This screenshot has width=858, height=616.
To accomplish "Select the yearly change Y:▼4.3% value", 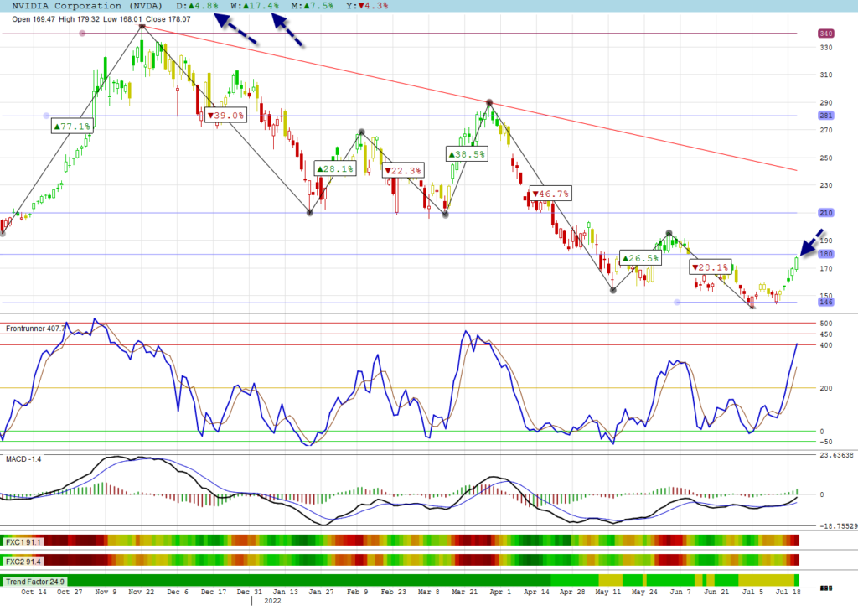I will click(x=367, y=6).
